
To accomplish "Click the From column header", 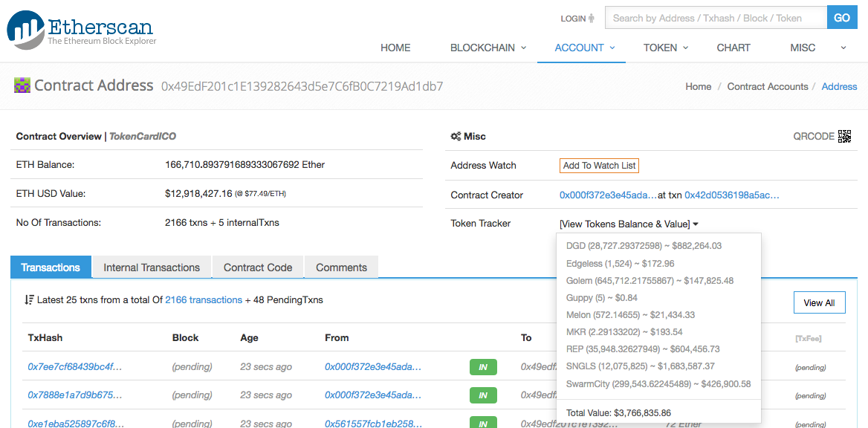I will pos(337,337).
